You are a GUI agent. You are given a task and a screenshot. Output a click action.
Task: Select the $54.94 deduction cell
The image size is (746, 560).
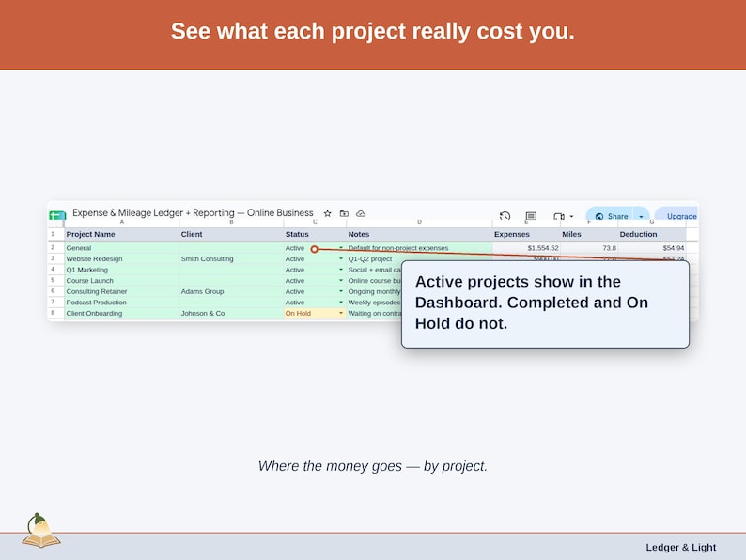click(x=652, y=248)
